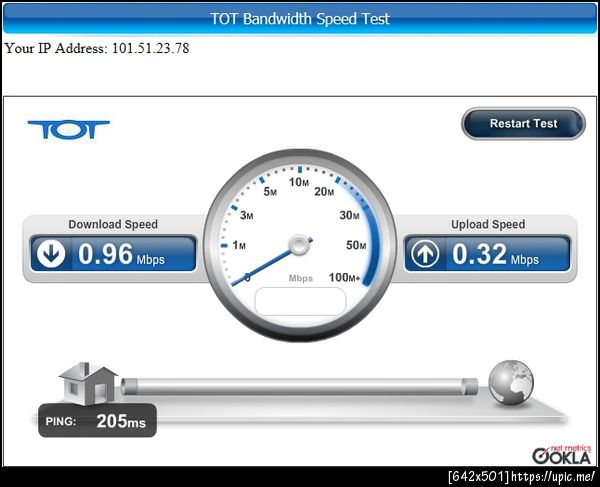Click the globe icon

pos(511,382)
